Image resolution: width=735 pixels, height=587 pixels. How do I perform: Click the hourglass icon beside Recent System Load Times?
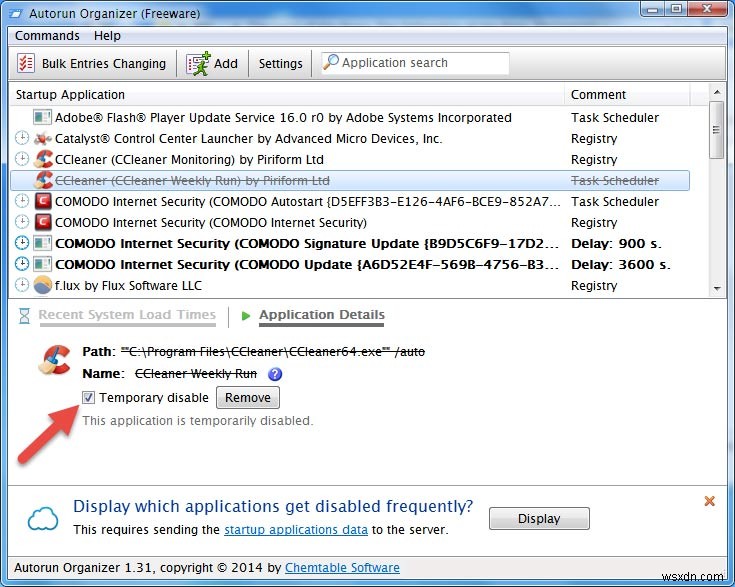24,316
